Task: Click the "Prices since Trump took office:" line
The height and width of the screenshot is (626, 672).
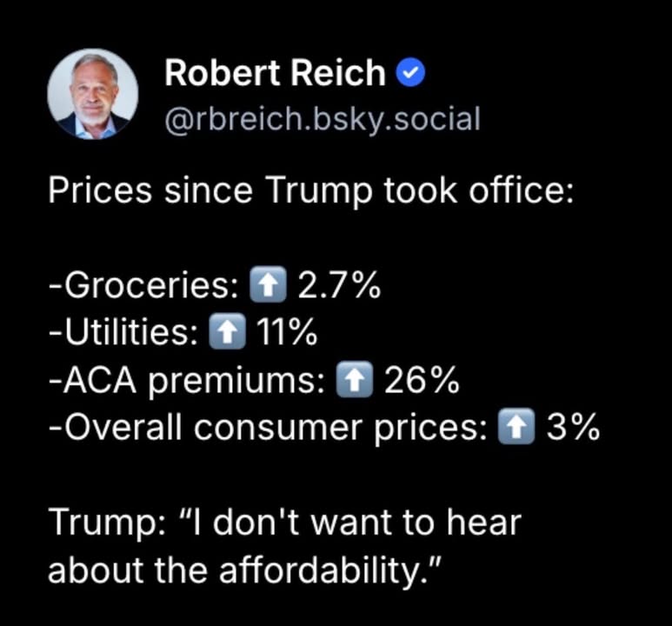Action: 310,191
